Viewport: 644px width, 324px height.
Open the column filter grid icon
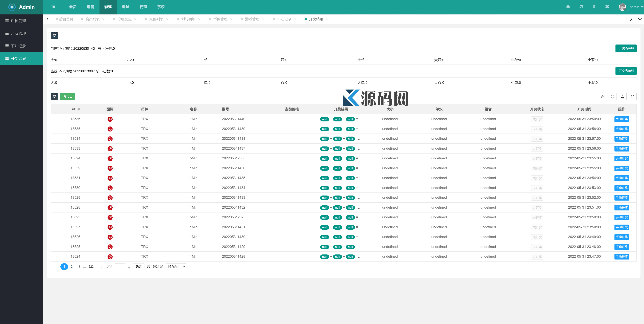coord(603,97)
